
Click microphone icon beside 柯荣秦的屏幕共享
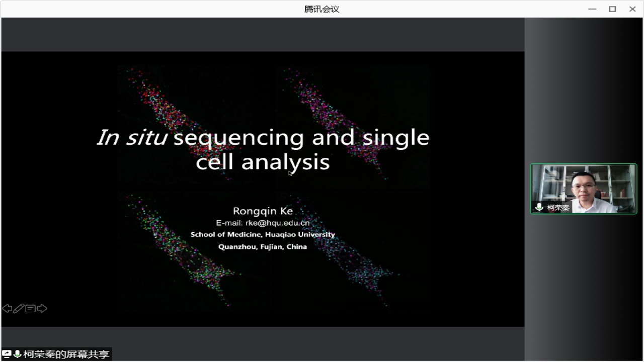pos(17,354)
